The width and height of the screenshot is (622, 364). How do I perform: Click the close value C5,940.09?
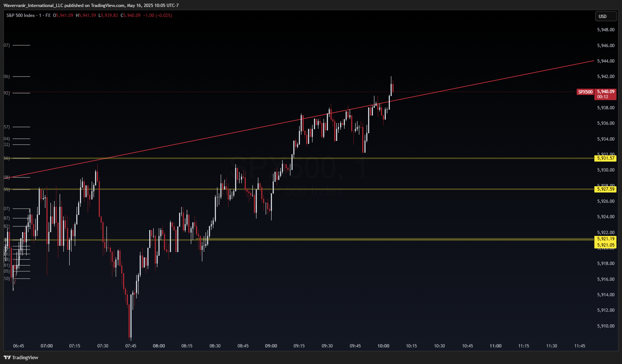(x=130, y=15)
